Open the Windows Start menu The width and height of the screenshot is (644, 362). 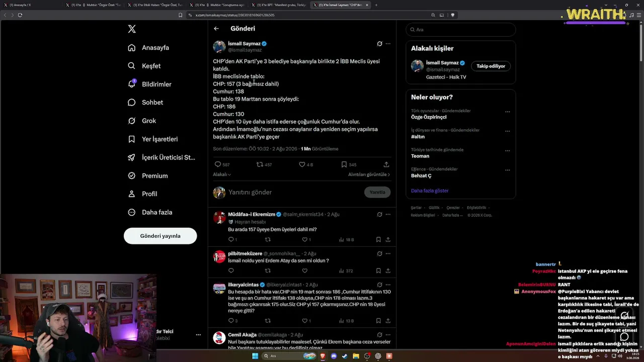coord(255,356)
